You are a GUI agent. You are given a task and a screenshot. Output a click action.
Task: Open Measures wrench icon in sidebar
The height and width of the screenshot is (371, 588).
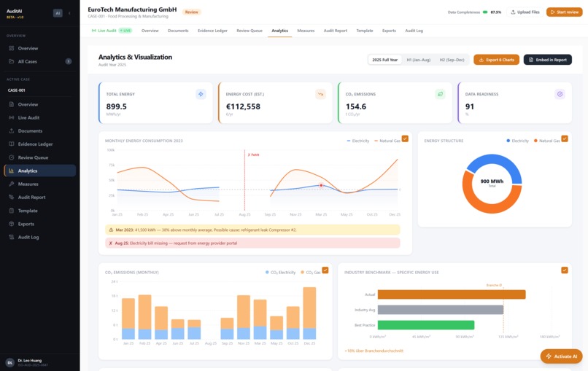pos(11,184)
